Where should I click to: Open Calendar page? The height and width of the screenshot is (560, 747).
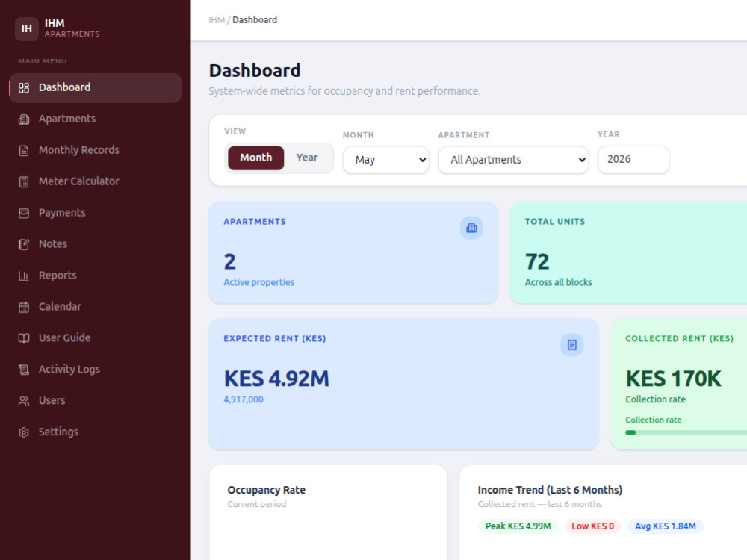click(96, 307)
